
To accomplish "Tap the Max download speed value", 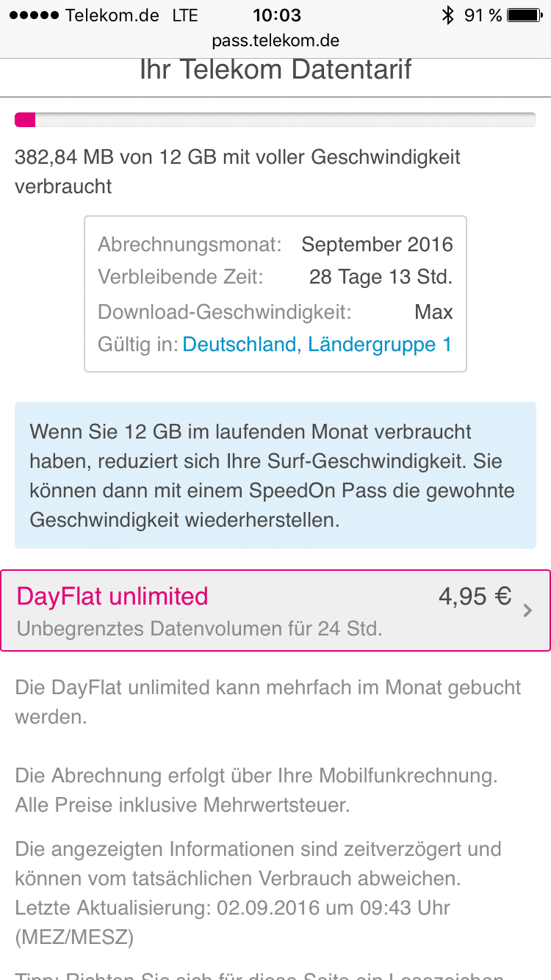I will 433,312.
